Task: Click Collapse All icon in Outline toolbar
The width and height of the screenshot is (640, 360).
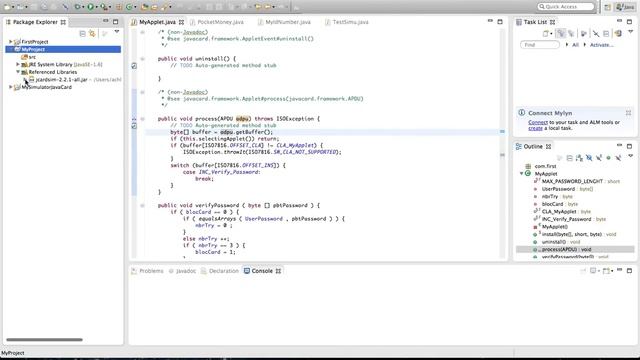Action: pos(569,158)
